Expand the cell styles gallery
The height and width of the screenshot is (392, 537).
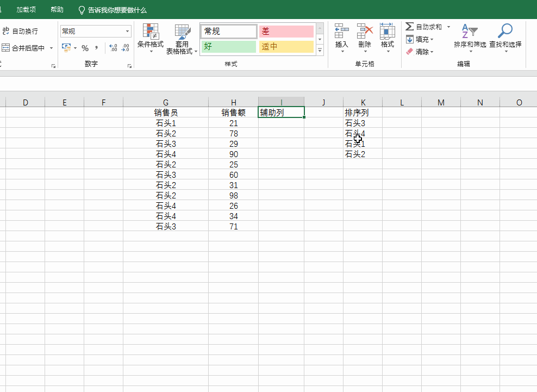[x=320, y=50]
